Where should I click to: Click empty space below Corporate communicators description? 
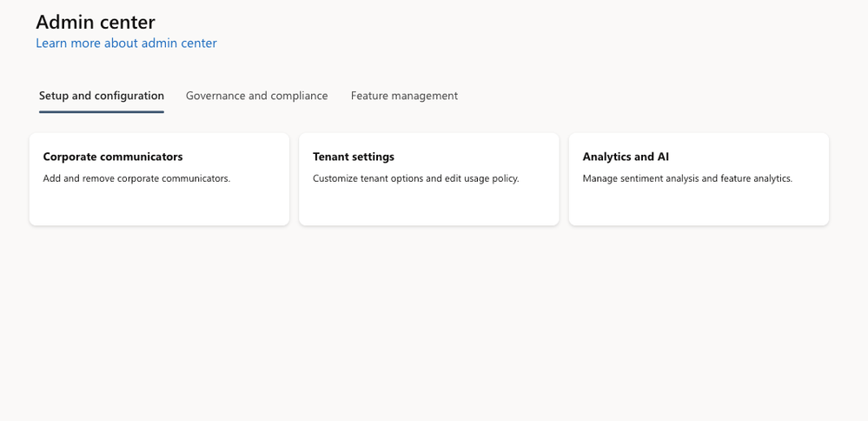click(x=159, y=206)
